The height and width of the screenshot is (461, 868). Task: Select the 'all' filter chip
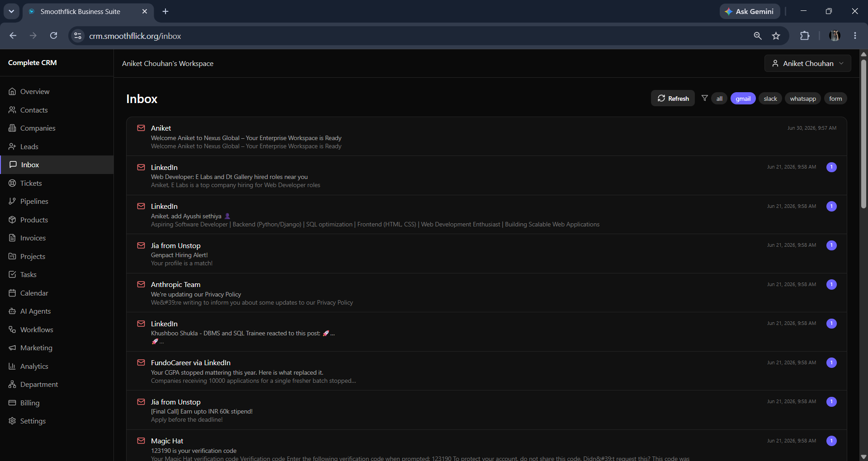[x=719, y=99]
